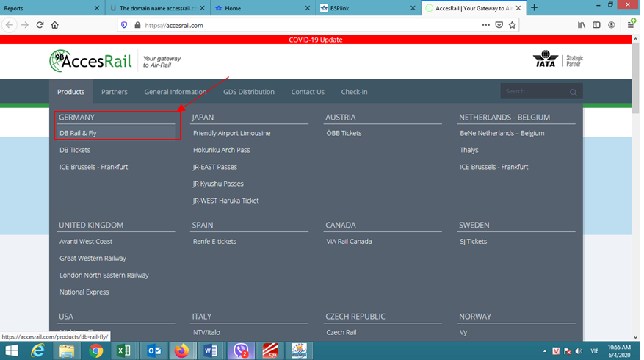This screenshot has height=360, width=644.
Task: Go back with the browser back arrow
Action: click(x=10, y=25)
